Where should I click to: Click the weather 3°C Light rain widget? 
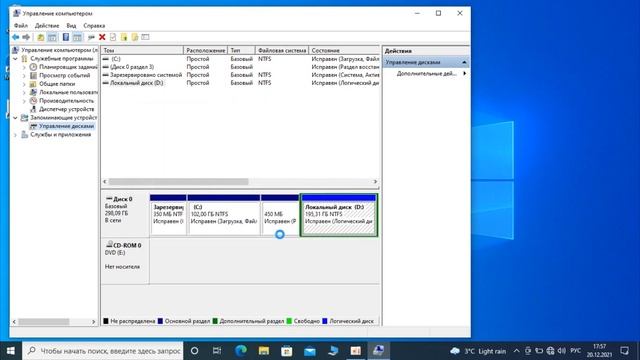pos(478,351)
